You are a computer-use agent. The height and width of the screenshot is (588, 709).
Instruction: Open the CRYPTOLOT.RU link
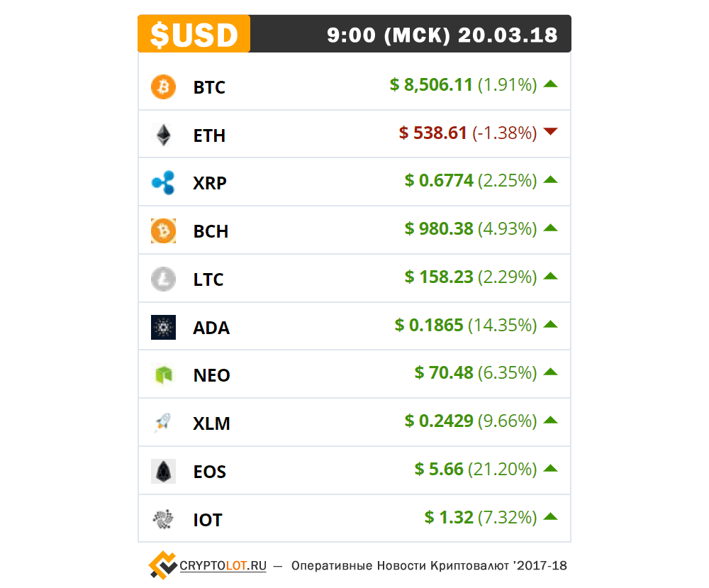tap(223, 566)
